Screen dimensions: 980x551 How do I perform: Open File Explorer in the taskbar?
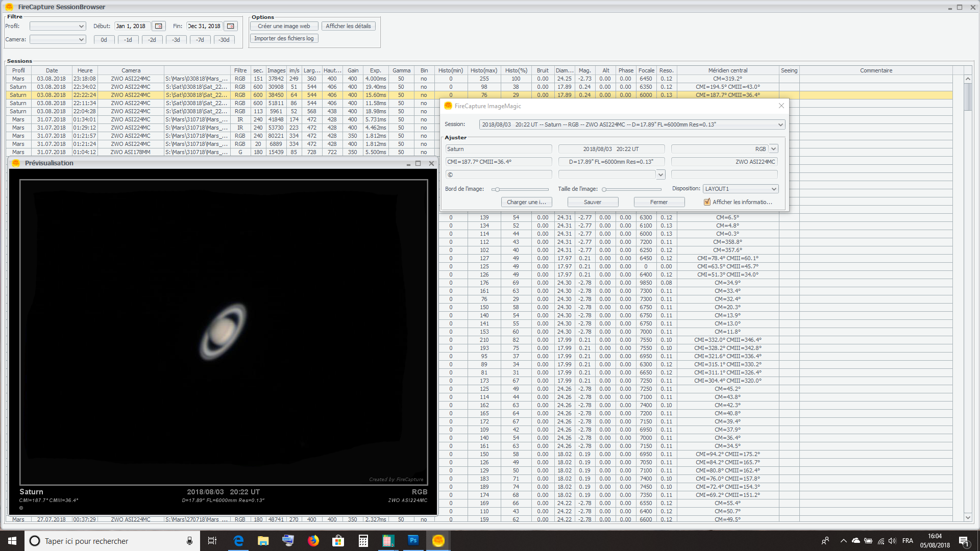pos(263,540)
